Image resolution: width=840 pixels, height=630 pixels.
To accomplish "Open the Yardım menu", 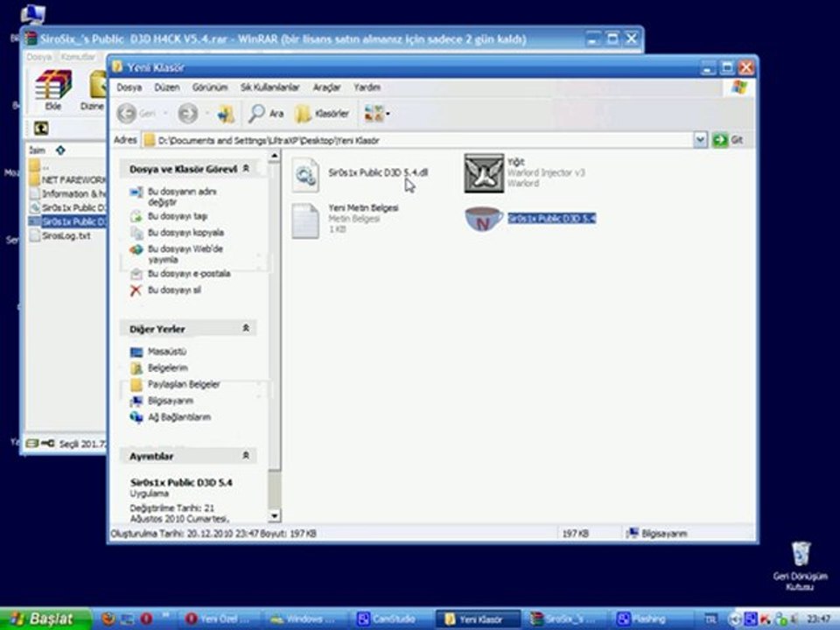I will point(367,87).
